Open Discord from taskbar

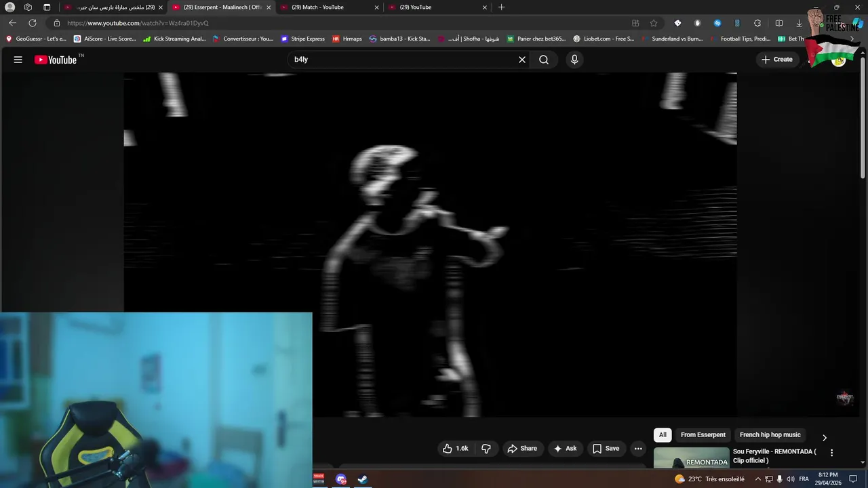[341, 479]
